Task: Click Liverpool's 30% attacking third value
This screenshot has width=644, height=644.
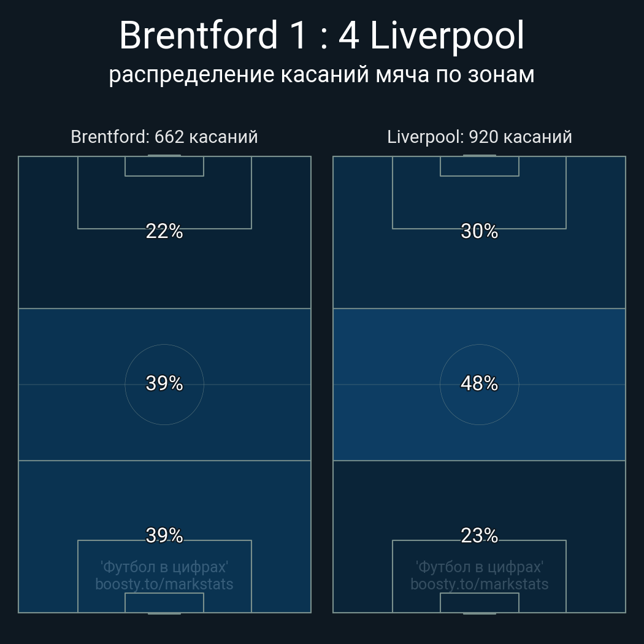Action: [480, 231]
